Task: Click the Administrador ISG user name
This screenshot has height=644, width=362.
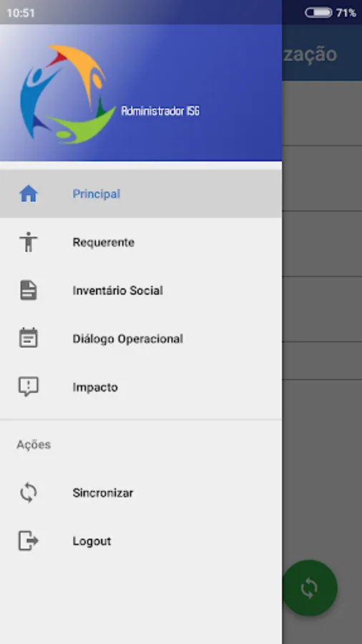Action: click(x=160, y=111)
